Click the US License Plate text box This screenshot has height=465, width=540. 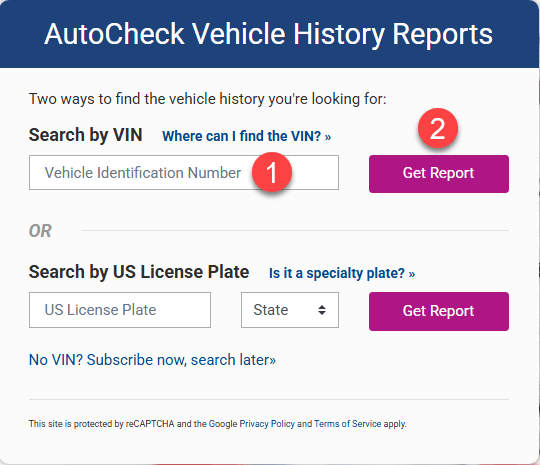(120, 310)
